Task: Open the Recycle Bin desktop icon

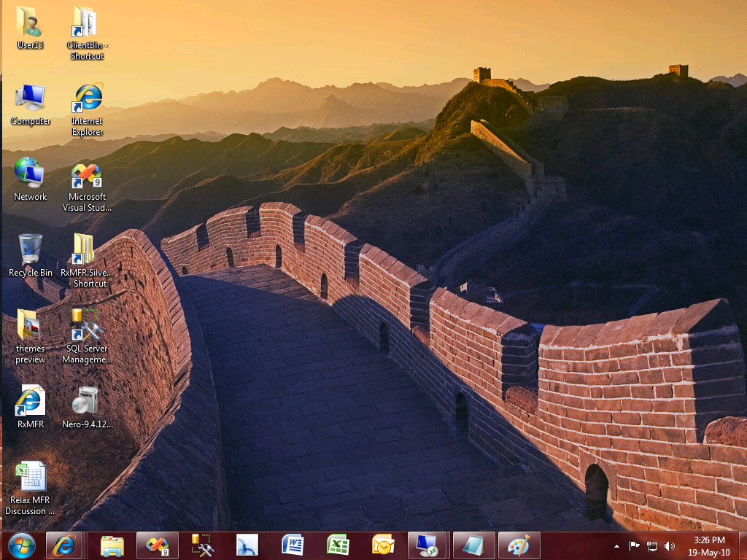Action: 29,248
